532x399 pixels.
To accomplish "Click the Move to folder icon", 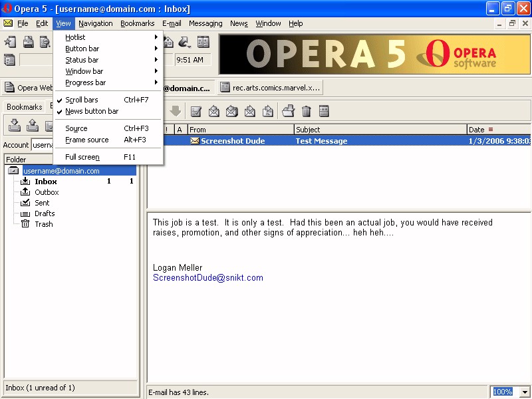I will pos(288,111).
